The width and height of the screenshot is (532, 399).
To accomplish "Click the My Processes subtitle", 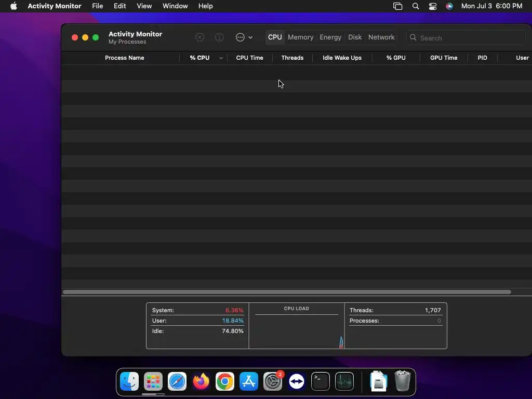I will tap(127, 42).
